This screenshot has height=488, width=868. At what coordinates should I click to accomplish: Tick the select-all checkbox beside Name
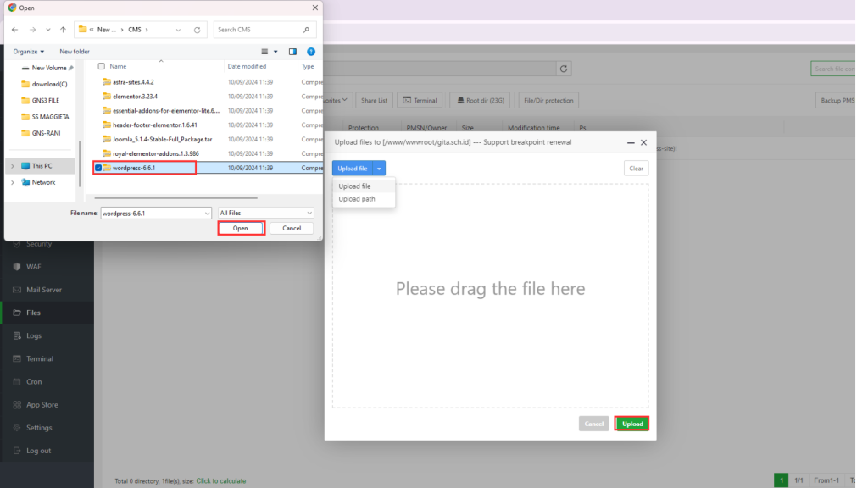pos(102,66)
